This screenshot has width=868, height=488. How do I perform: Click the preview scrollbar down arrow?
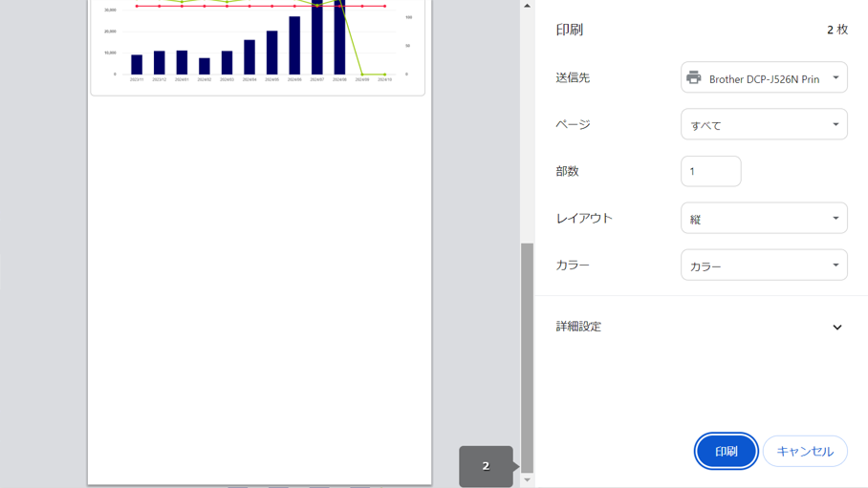[x=527, y=480]
